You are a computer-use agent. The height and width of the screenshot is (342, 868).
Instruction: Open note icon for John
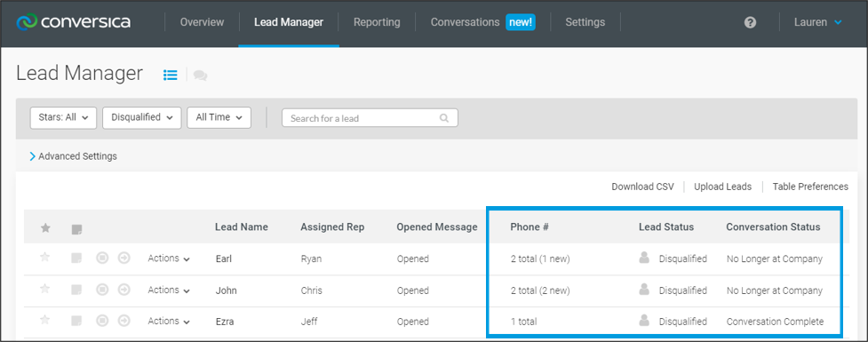(x=76, y=290)
